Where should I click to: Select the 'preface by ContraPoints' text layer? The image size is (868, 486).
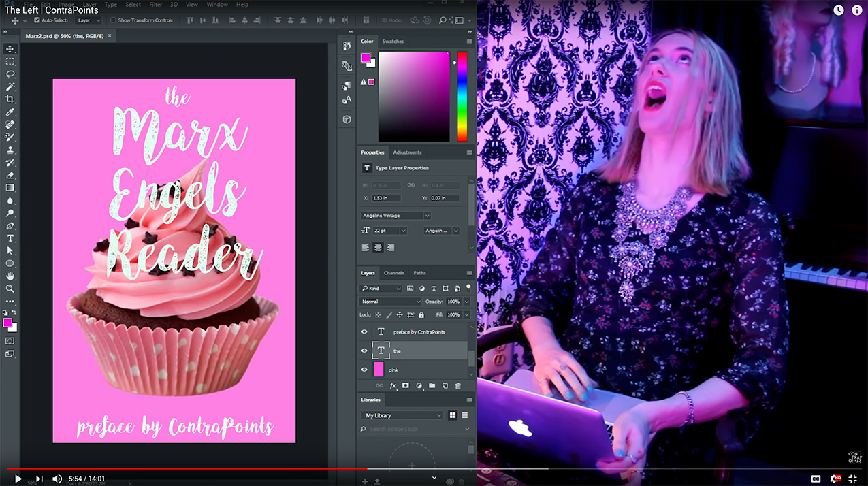click(419, 332)
